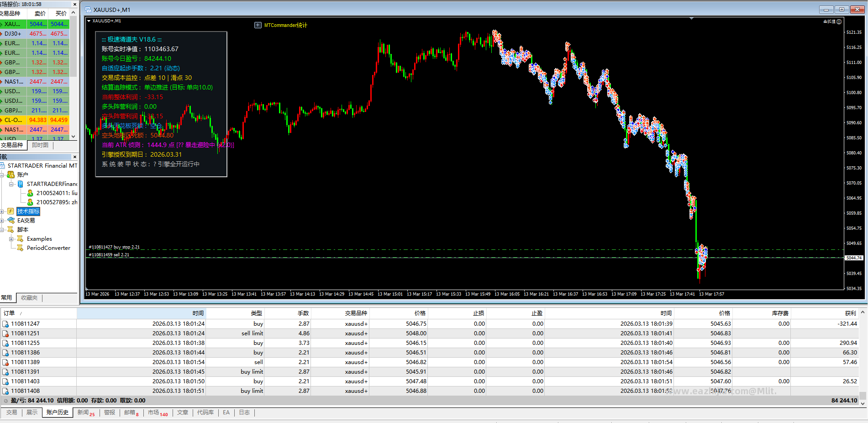Switch to the 收藏夹 favorites tab
The height and width of the screenshot is (423, 868).
pos(29,298)
